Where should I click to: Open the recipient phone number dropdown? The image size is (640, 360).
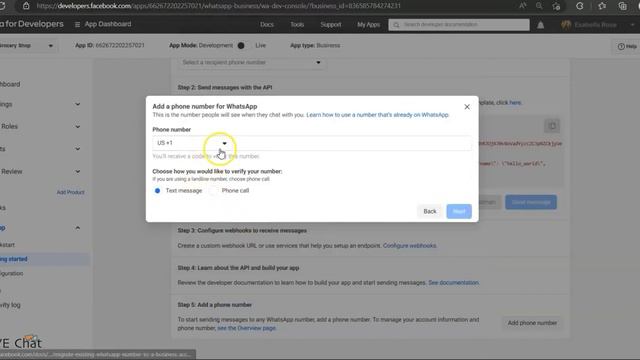pyautogui.click(x=251, y=62)
